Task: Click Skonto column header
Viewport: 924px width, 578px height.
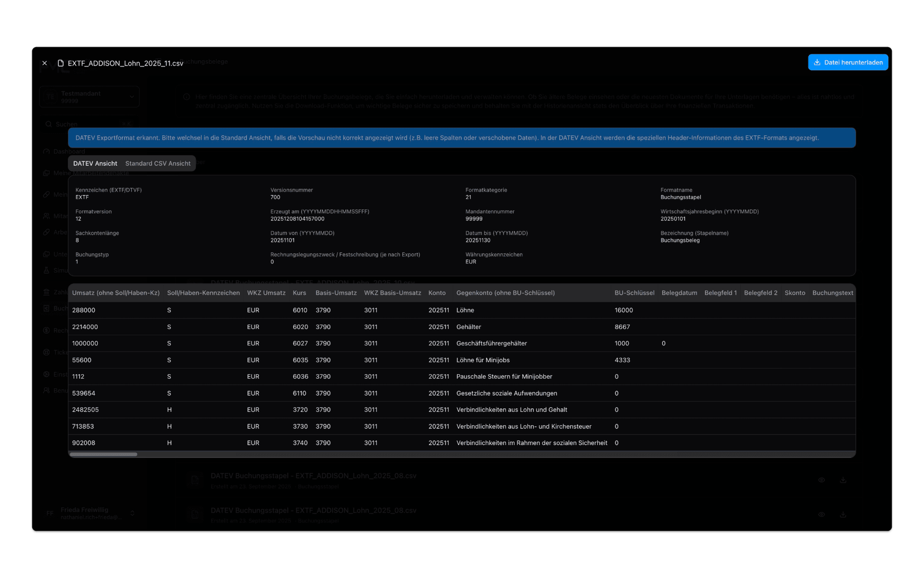Action: pyautogui.click(x=795, y=293)
